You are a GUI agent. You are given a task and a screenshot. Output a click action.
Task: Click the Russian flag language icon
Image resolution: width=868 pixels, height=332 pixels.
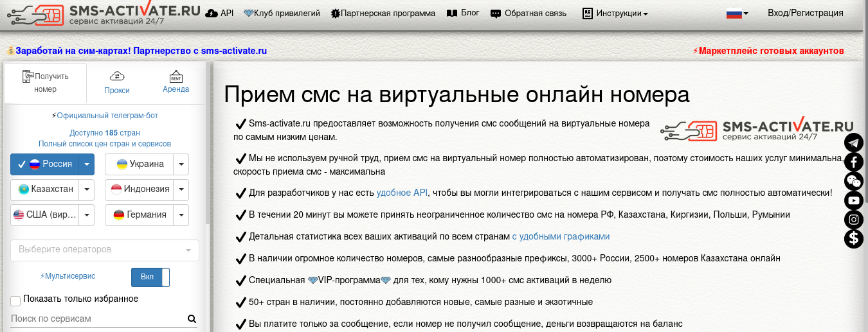point(734,13)
